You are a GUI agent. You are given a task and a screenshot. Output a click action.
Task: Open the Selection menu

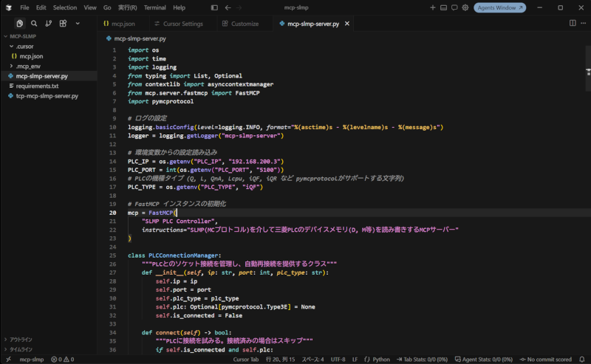click(x=65, y=7)
